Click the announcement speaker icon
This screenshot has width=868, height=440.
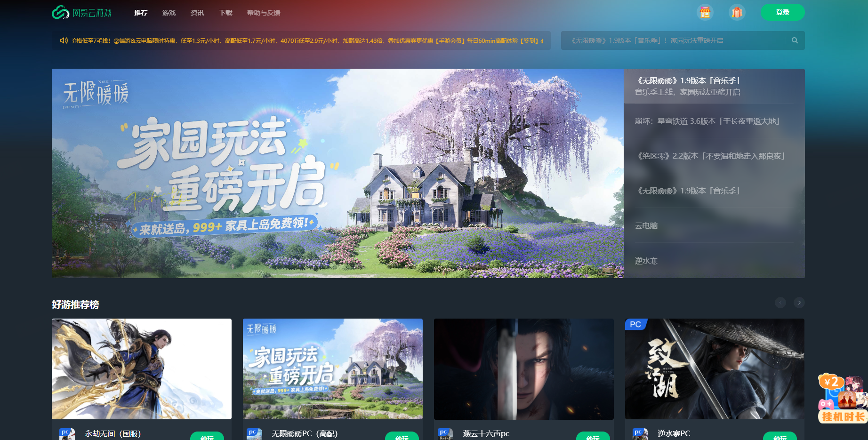pos(64,40)
